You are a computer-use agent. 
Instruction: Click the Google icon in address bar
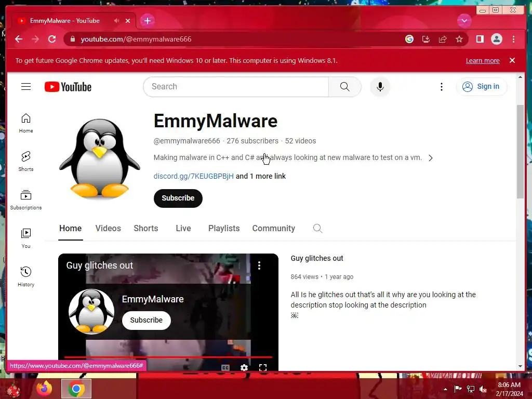pyautogui.click(x=409, y=39)
